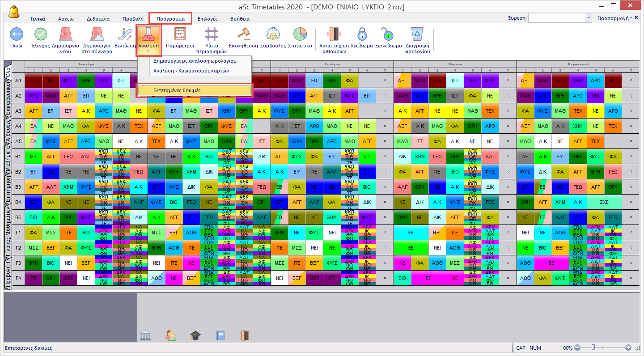Open Λίστα περιορισμών grid icon

(x=212, y=34)
